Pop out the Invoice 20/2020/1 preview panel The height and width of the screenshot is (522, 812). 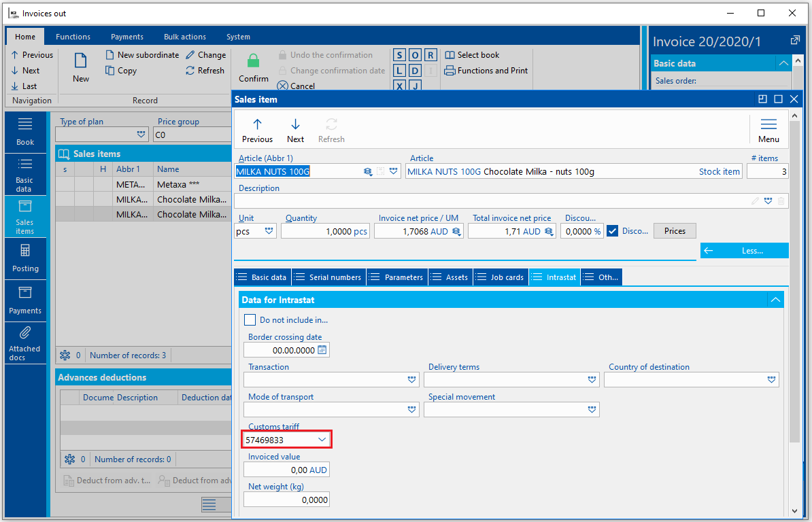(795, 40)
